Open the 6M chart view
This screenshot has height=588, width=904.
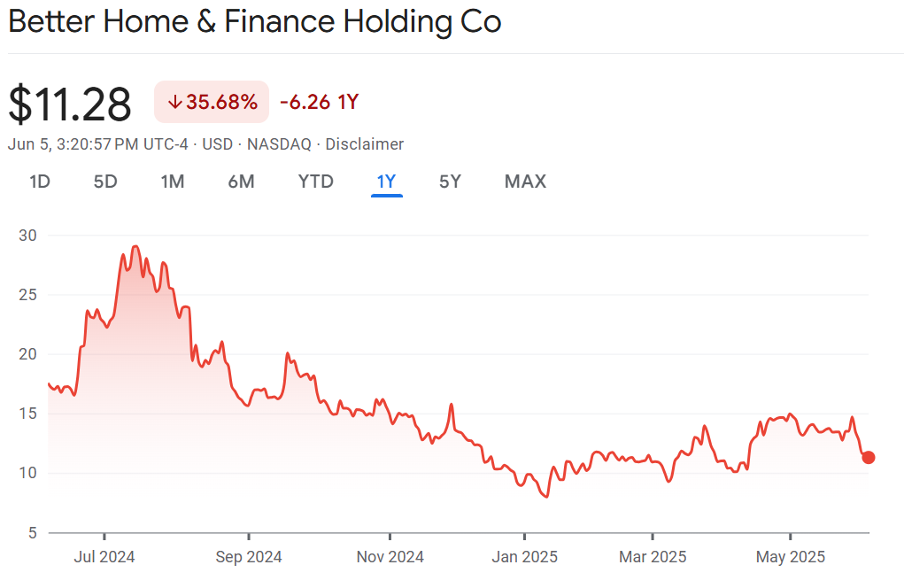241,182
